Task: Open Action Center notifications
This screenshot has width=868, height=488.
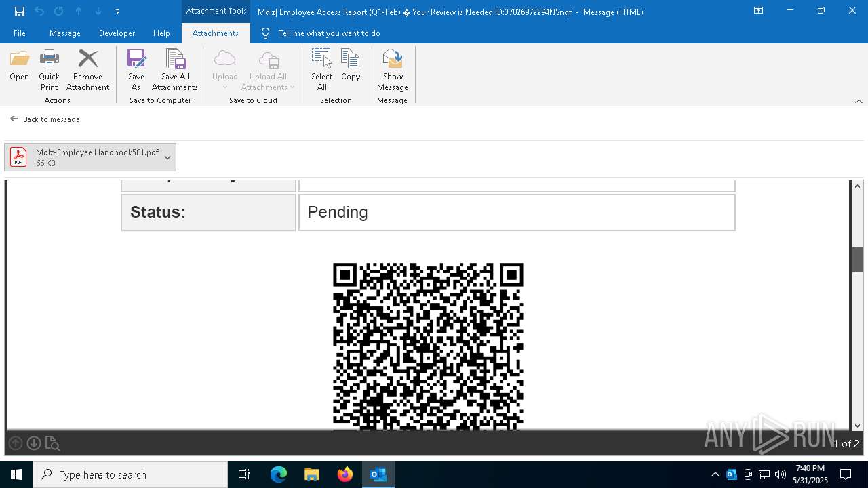Action: point(846,474)
